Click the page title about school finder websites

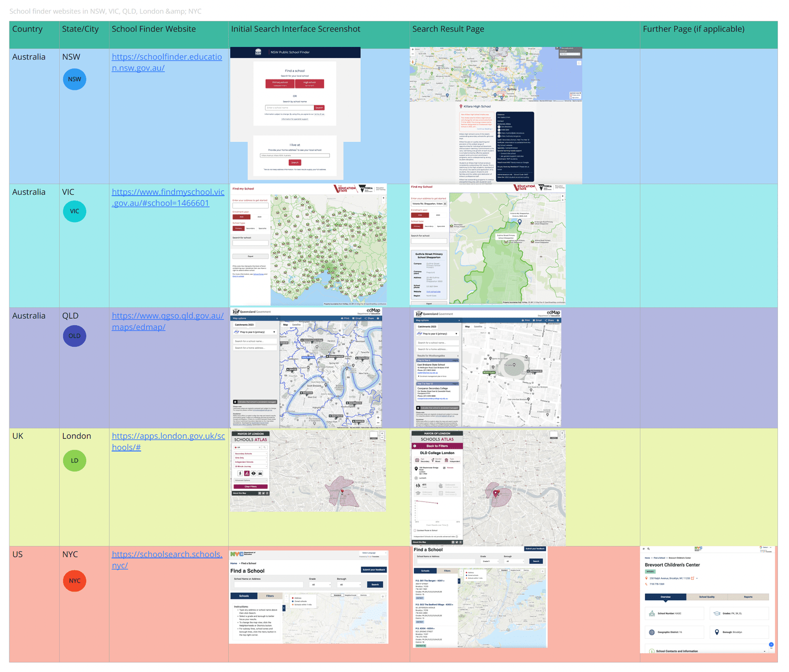105,11
